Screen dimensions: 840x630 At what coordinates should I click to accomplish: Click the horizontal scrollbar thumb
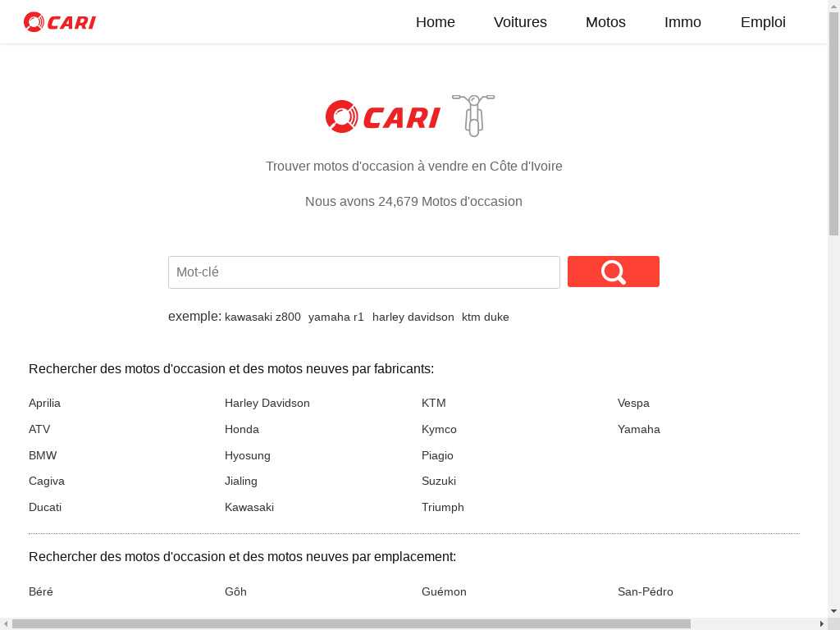pos(351,624)
